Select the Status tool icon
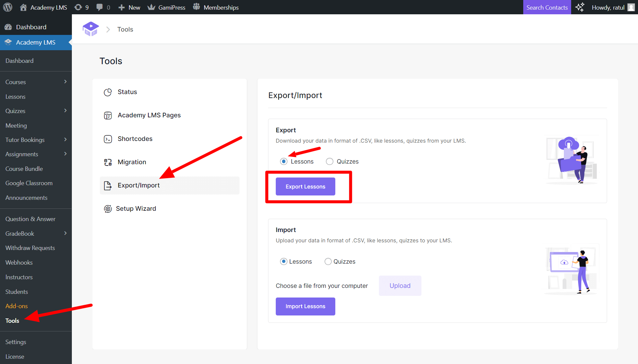 (x=108, y=92)
